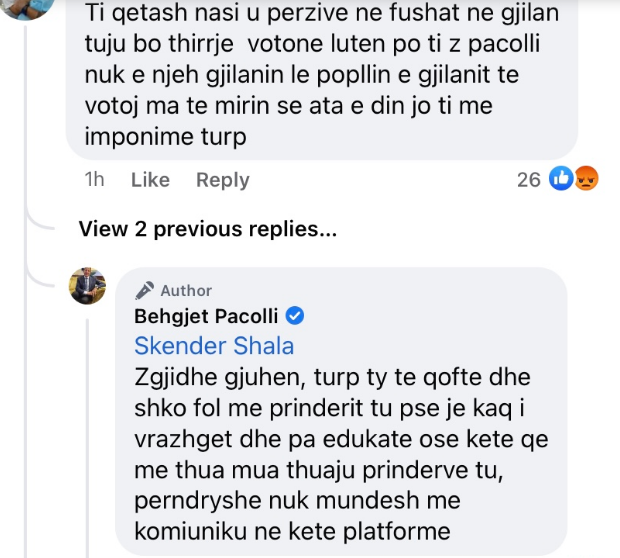The width and height of the screenshot is (620, 558).
Task: Click verified badge beside Behgjet Pacolli
Action: [295, 317]
